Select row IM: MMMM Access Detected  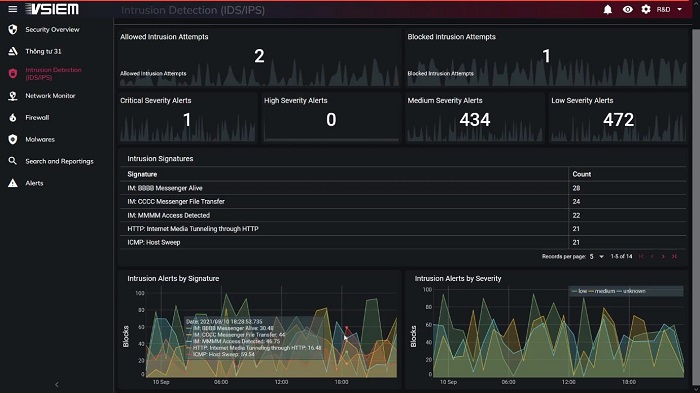click(403, 215)
